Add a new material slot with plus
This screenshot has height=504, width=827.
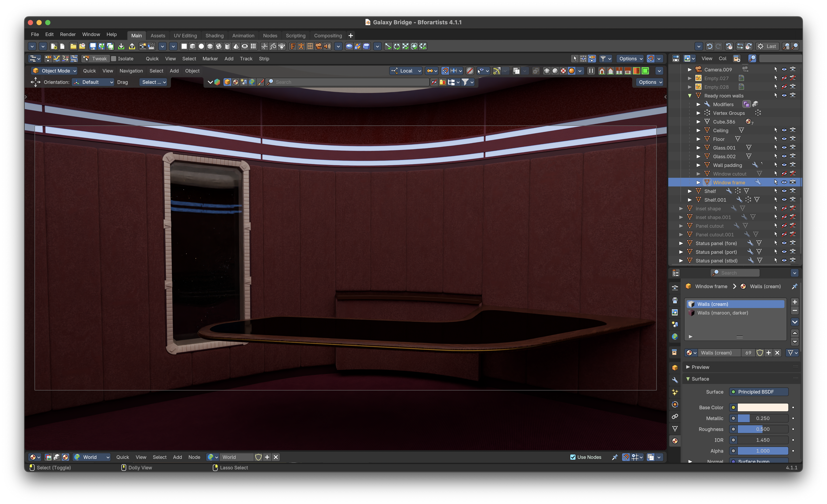point(794,302)
